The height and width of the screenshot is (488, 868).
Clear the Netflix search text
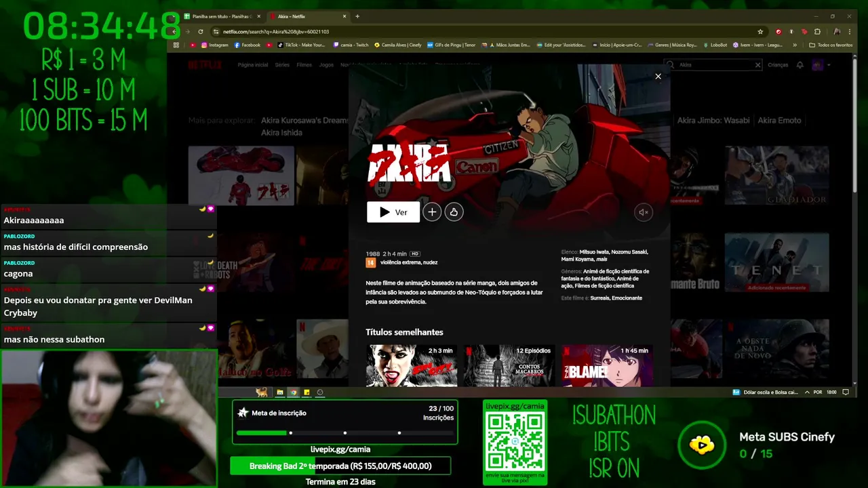(757, 65)
